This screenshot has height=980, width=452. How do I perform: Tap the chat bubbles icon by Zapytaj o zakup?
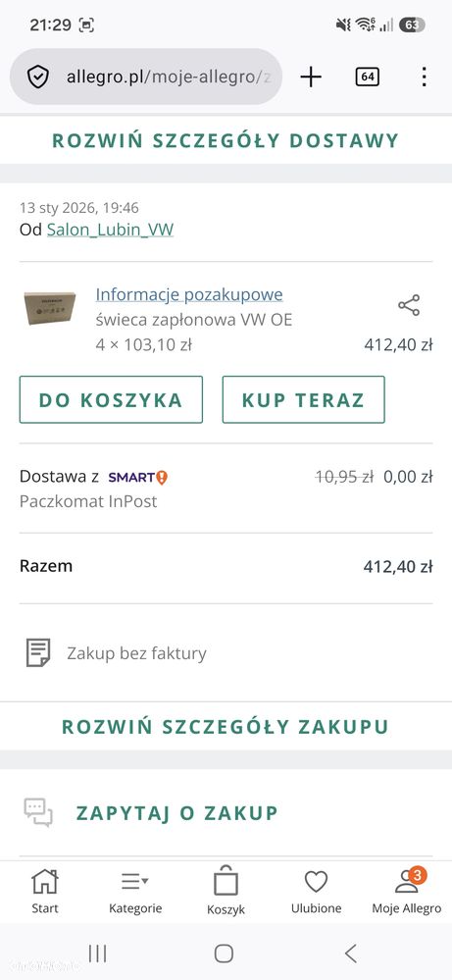[38, 813]
